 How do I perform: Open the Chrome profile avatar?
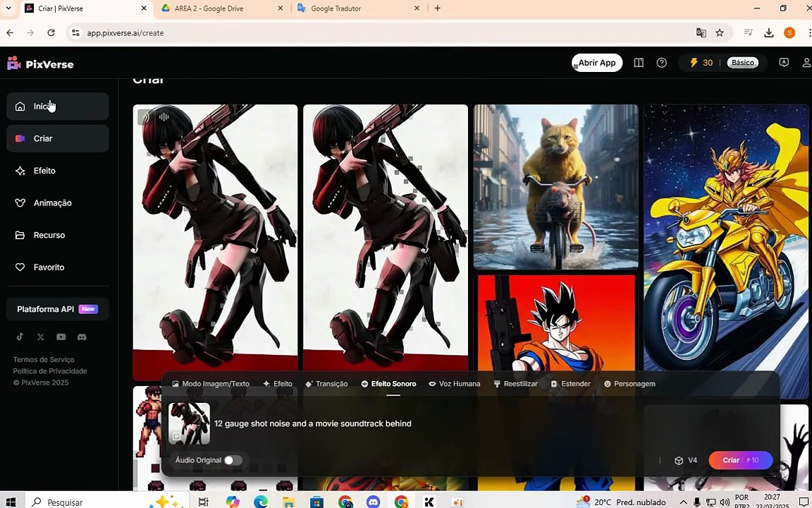789,32
